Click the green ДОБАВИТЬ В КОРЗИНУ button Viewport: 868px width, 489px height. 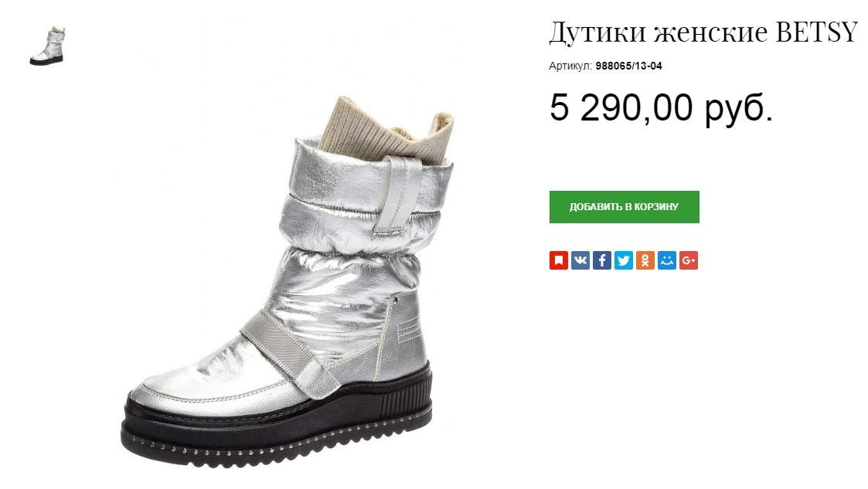(625, 207)
